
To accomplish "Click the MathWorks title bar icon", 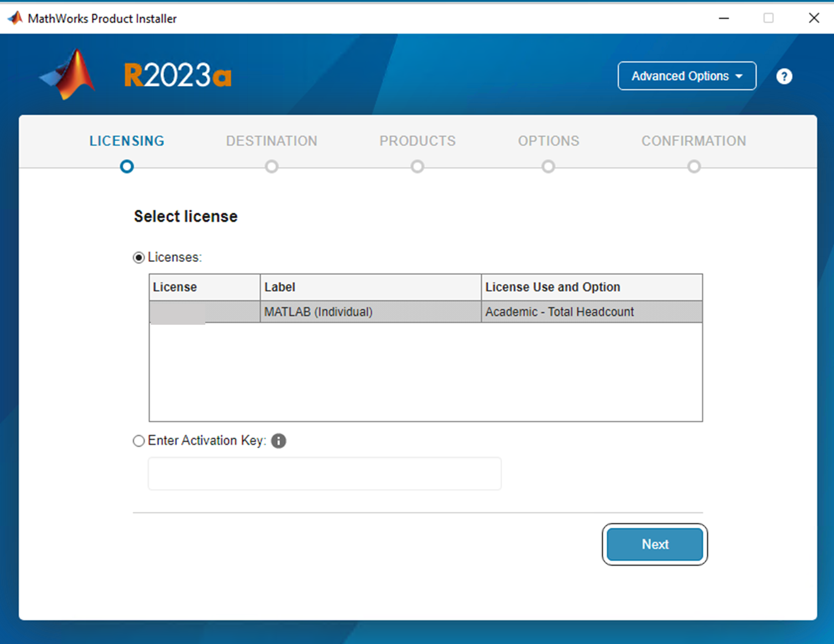I will (x=15, y=18).
